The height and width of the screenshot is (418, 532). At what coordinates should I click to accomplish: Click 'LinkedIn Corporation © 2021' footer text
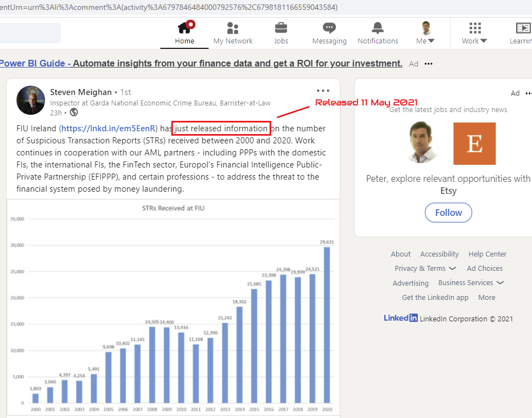(x=466, y=319)
